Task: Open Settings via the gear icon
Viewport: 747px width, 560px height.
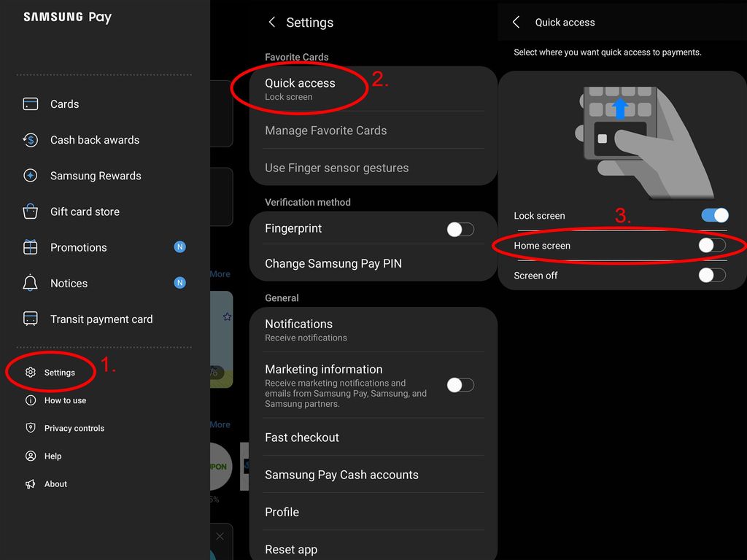Action: pos(30,372)
